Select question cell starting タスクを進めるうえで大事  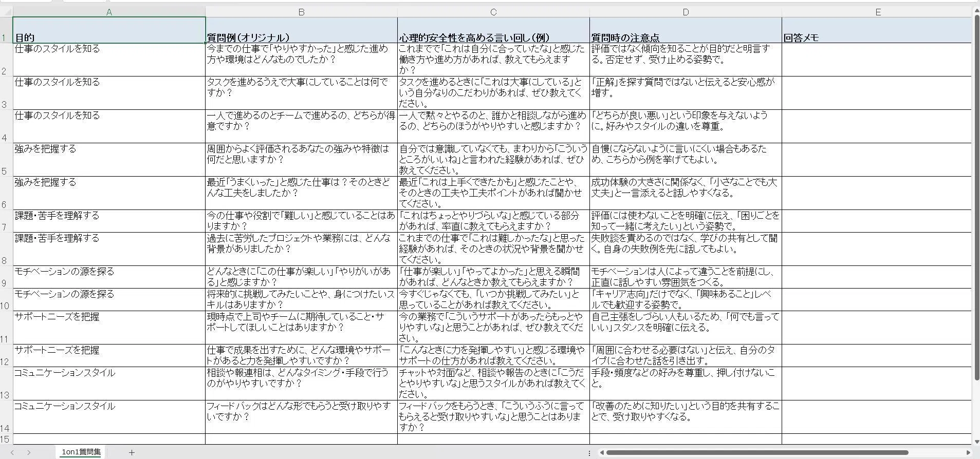[301, 93]
